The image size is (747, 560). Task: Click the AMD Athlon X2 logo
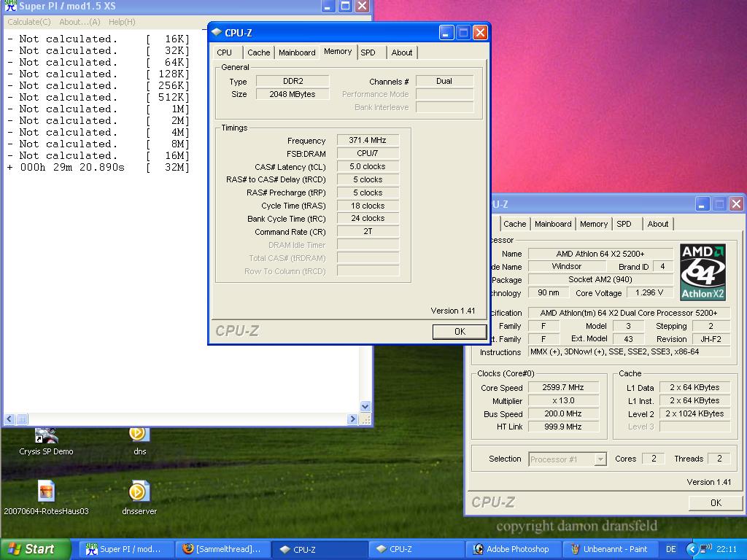[x=703, y=272]
